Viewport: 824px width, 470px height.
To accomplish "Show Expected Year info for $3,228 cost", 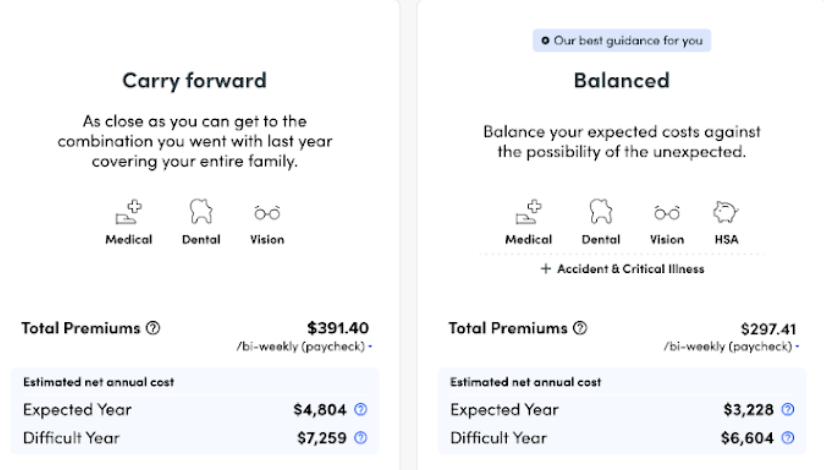I will [788, 409].
